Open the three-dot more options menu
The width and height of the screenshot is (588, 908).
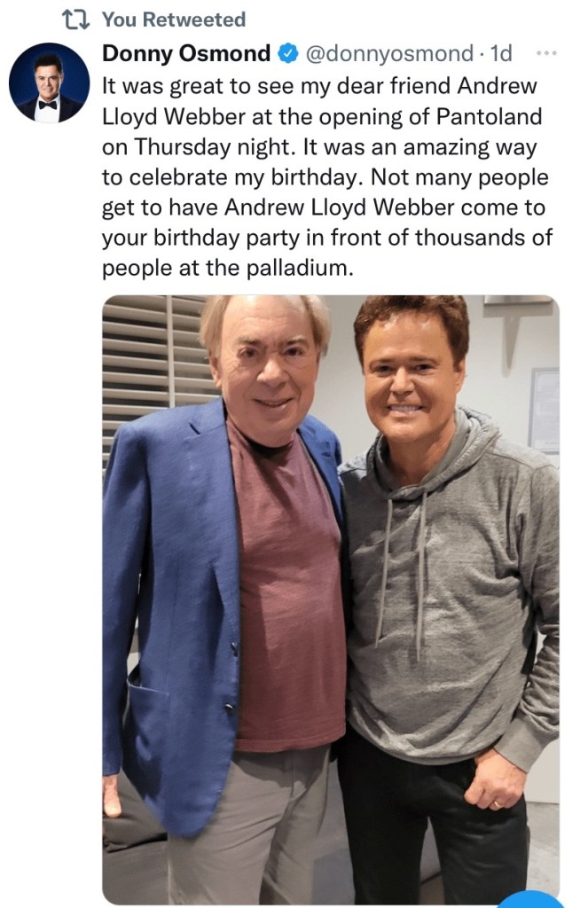[547, 53]
